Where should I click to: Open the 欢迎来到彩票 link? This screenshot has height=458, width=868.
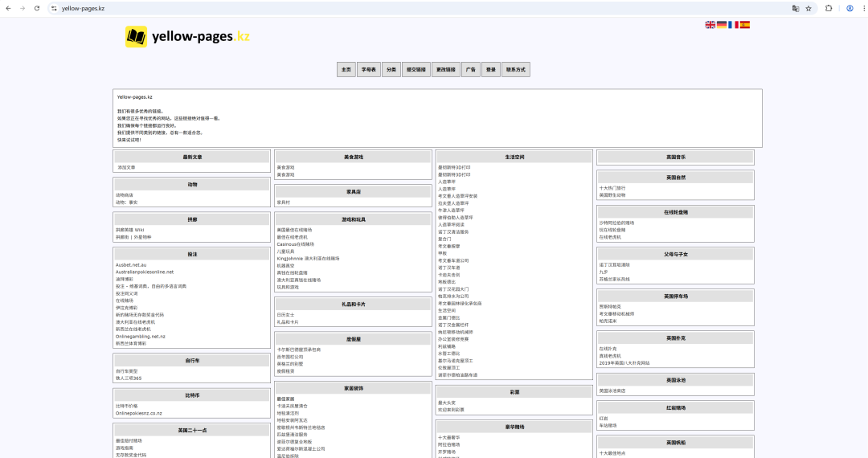click(x=451, y=410)
